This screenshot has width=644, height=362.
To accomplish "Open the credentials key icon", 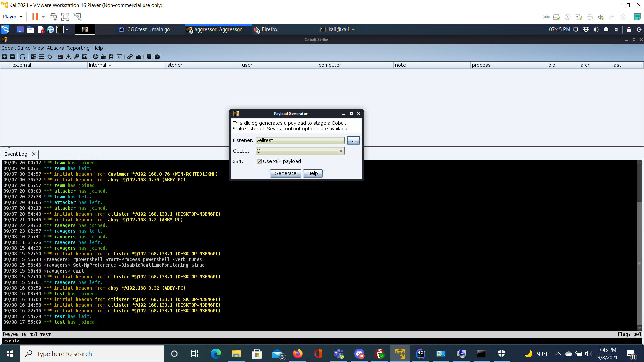I will coord(76,57).
